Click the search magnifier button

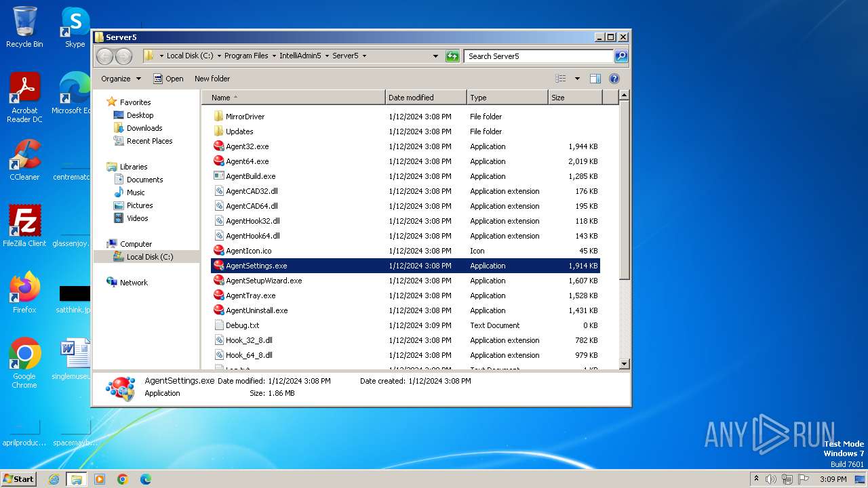pyautogui.click(x=621, y=56)
